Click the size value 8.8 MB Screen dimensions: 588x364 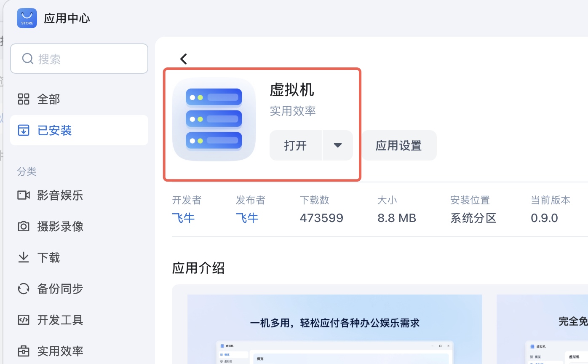[x=397, y=218]
